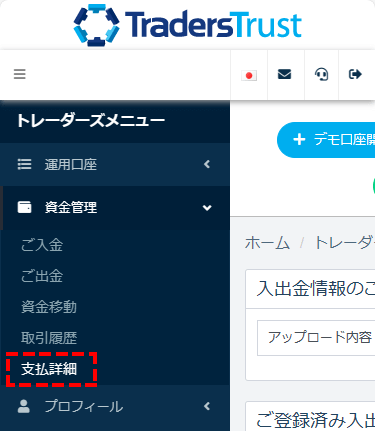Click the list icon beside 運用口座
Viewport: 375px width, 431px height.
coord(24,164)
